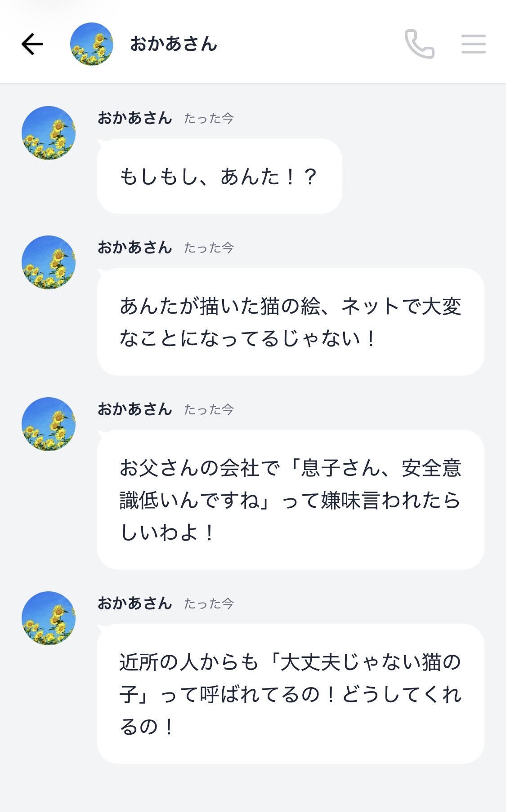Screen dimensions: 506x812
Task: Tap avatar beside the 猫の絵 message
Action: tap(49, 262)
